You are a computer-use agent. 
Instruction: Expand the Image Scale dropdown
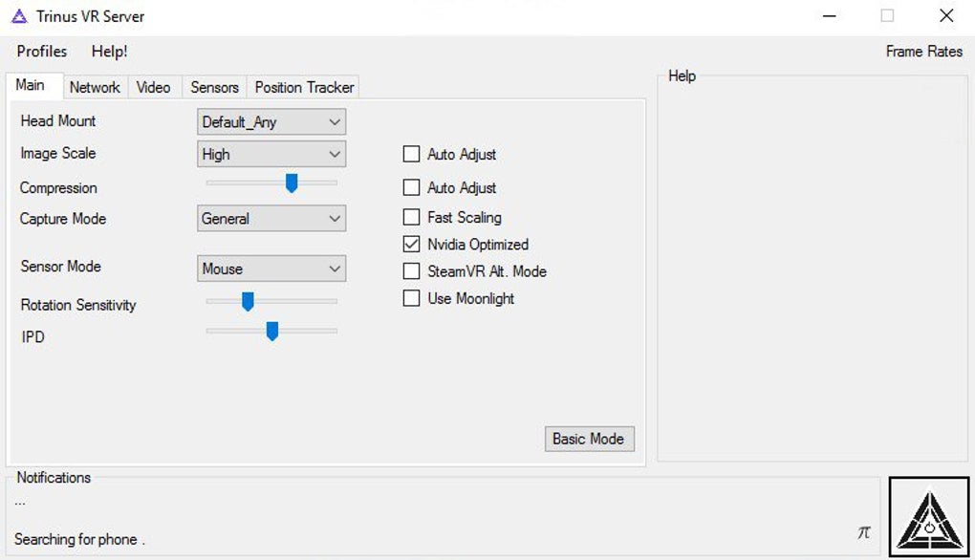click(x=271, y=154)
